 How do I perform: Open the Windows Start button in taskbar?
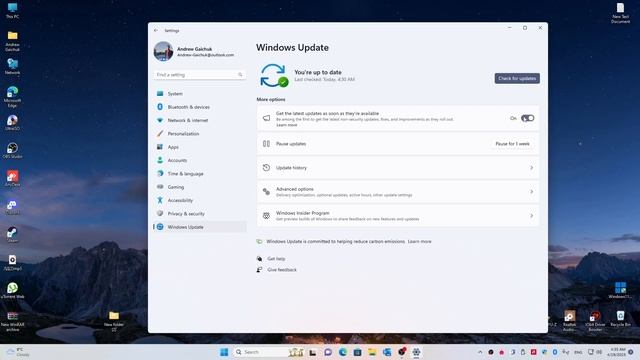pyautogui.click(x=224, y=352)
